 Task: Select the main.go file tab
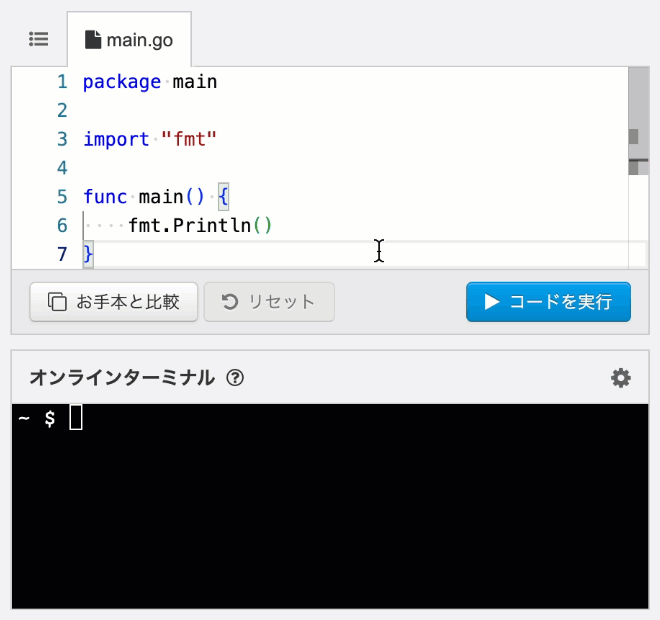point(129,40)
